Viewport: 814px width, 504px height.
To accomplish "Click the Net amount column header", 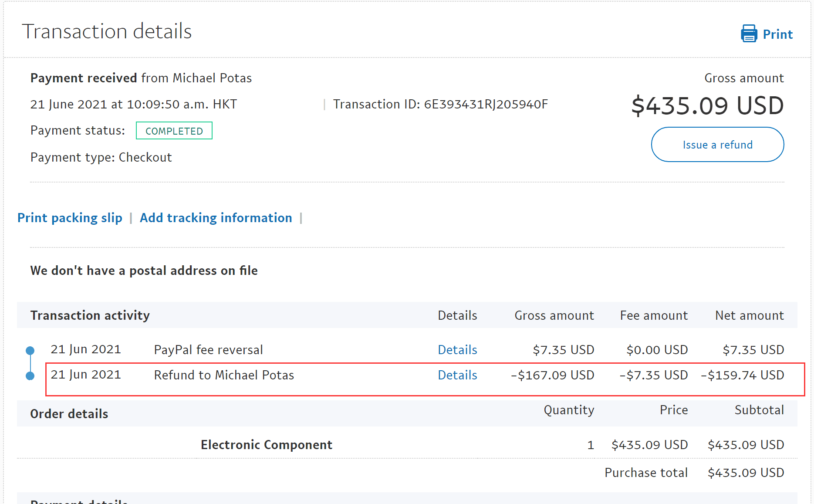I will [x=749, y=315].
